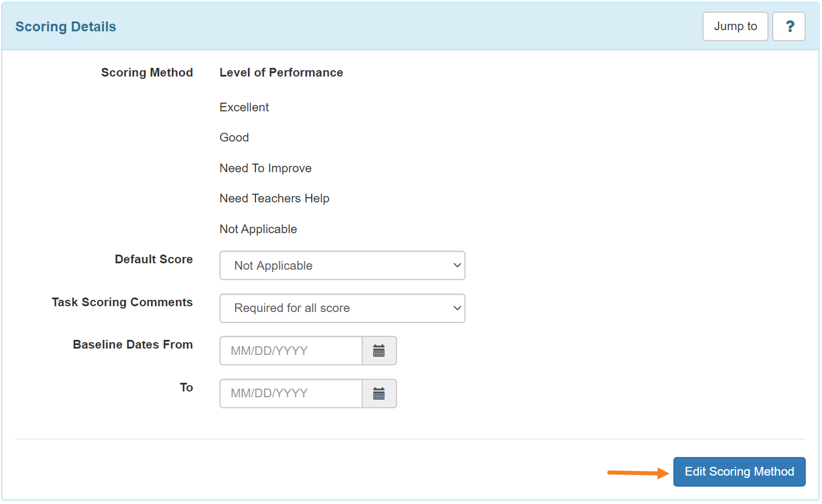Click the Task Scoring Comments label
Screen dimensions: 822x504
pos(122,302)
